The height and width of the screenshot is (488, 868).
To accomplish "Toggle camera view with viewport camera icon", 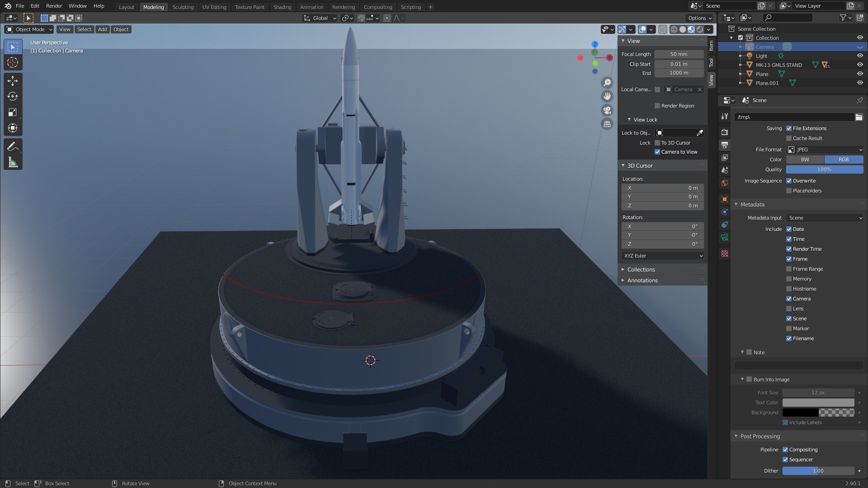I will pyautogui.click(x=607, y=110).
